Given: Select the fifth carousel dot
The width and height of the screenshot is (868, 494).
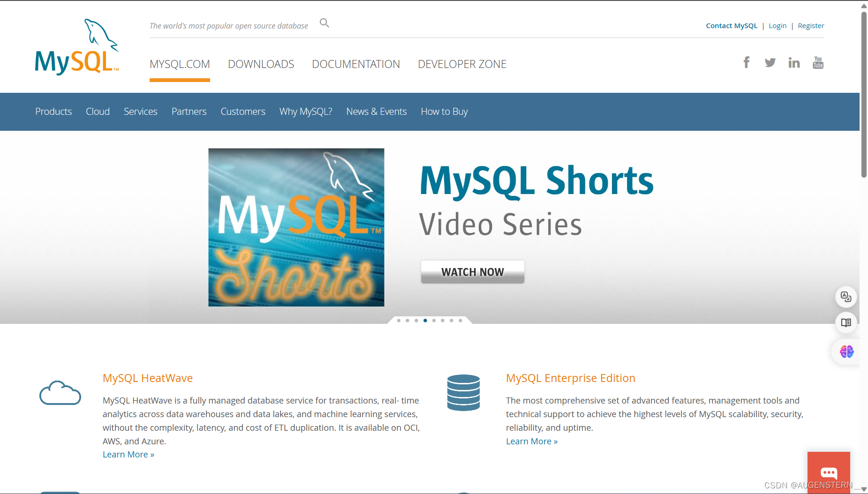Looking at the screenshot, I should tap(434, 321).
